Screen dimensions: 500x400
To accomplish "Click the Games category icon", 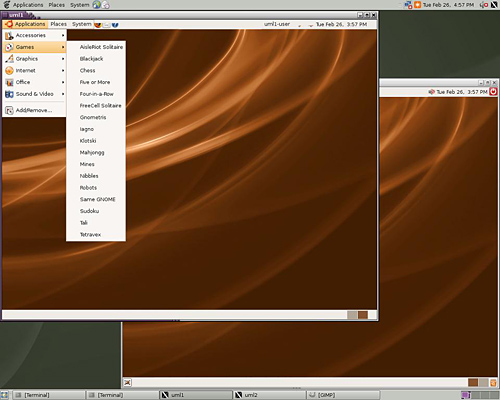I will (x=9, y=47).
